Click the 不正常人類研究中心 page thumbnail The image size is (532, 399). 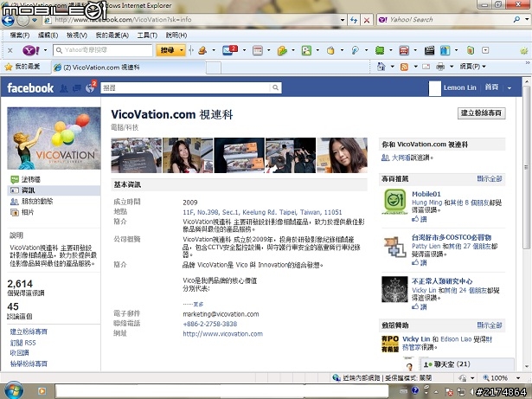point(394,289)
